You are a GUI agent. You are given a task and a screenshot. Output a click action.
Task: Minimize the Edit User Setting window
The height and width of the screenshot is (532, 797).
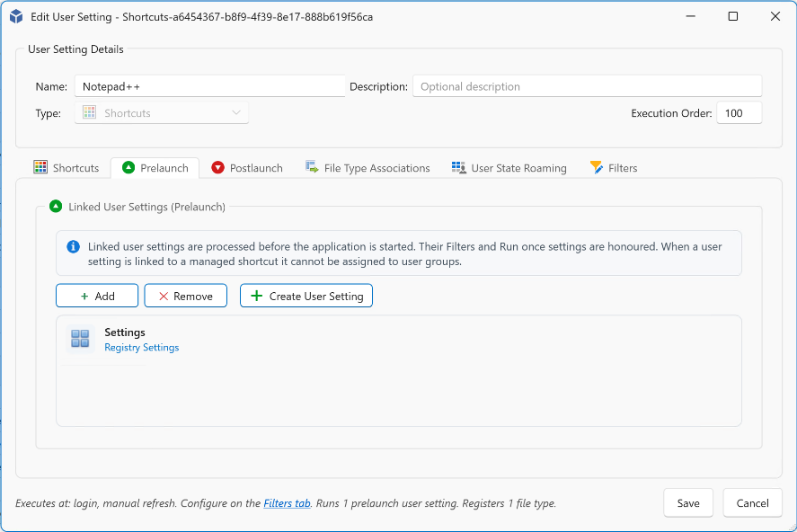coord(690,16)
